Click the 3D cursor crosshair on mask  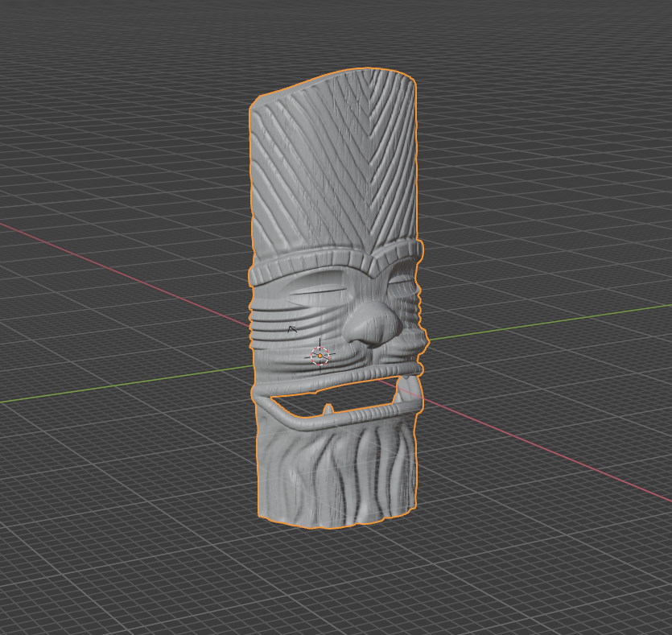click(320, 356)
